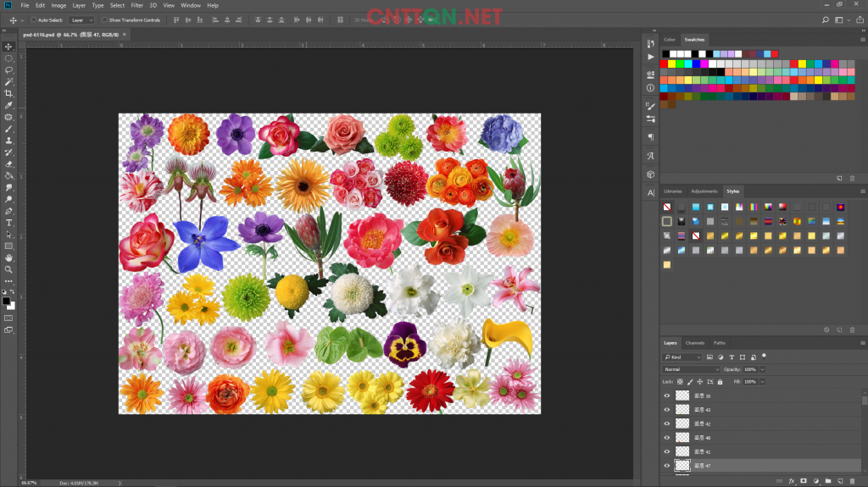Select layer 42 thumbnail
The height and width of the screenshot is (487, 868).
[682, 423]
